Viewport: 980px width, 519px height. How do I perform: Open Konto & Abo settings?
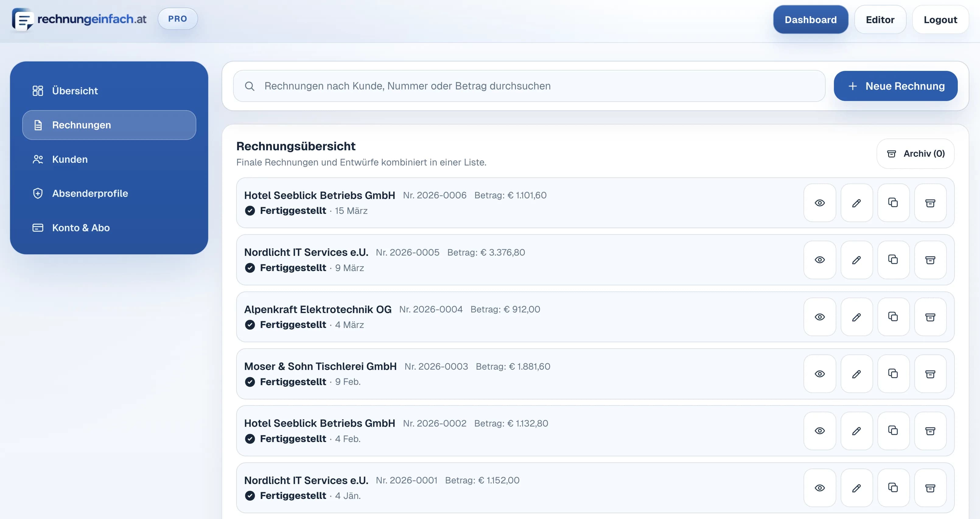(81, 227)
